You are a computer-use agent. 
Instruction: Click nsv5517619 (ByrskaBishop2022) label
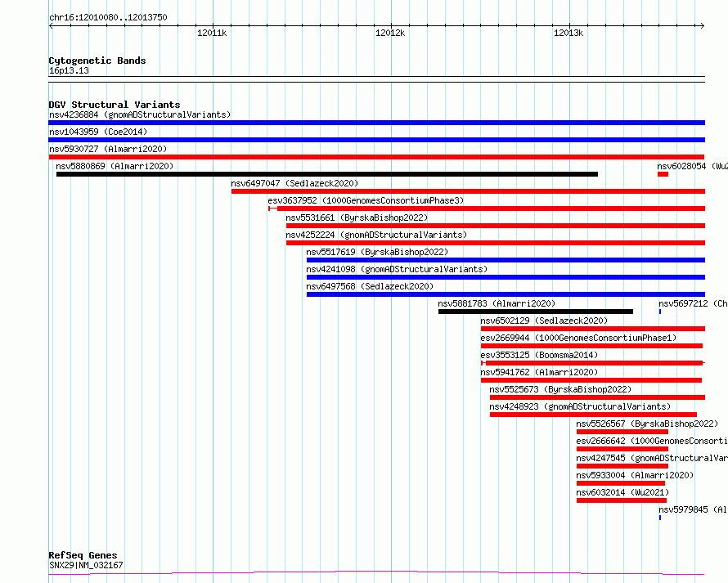tap(377, 252)
